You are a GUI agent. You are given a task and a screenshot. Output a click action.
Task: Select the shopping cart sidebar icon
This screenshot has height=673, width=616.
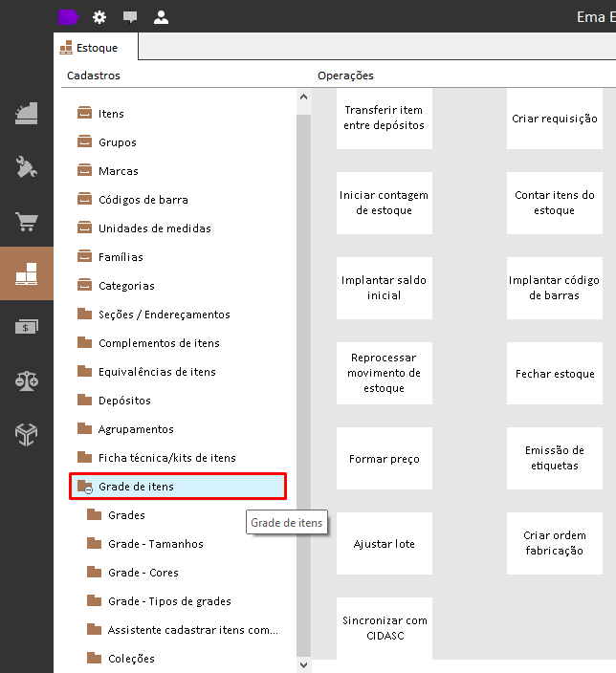[27, 222]
